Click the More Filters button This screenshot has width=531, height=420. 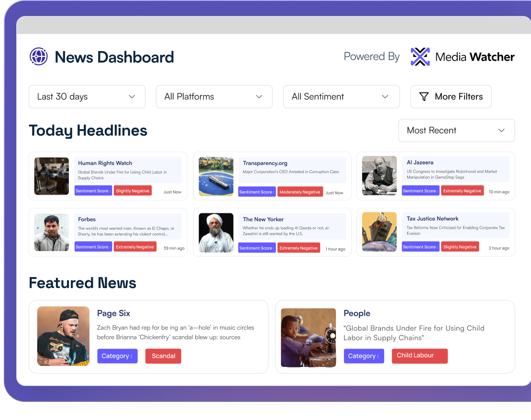(451, 97)
